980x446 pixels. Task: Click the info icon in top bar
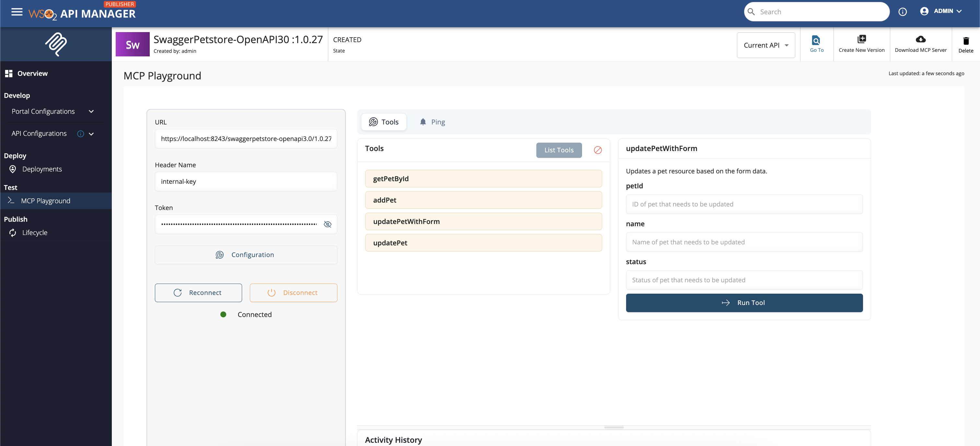pos(903,12)
